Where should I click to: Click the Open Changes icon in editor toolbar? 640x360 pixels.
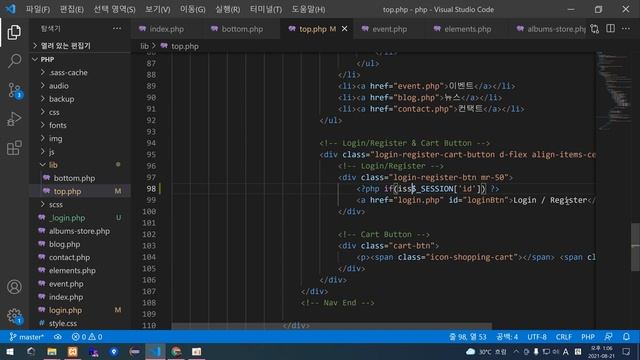tap(595, 29)
